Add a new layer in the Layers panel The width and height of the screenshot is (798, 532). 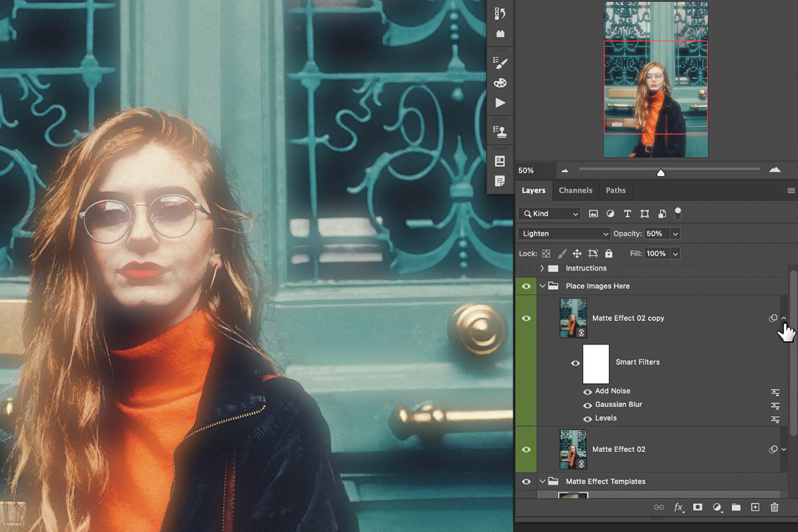pyautogui.click(x=756, y=507)
